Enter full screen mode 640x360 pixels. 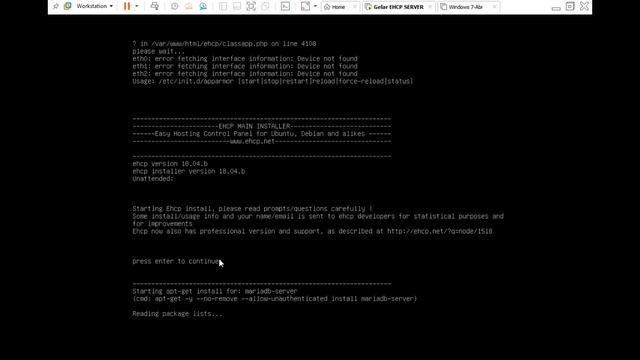(x=251, y=6)
